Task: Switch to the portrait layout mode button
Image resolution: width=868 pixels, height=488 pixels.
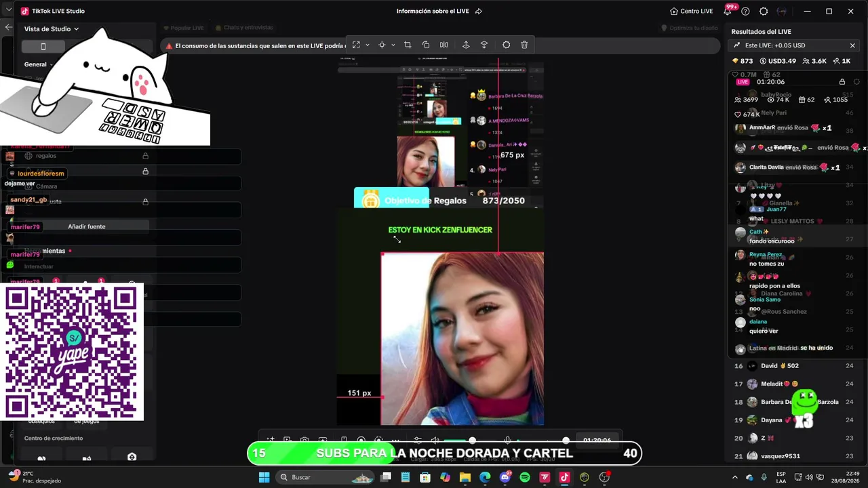Action: (x=43, y=46)
